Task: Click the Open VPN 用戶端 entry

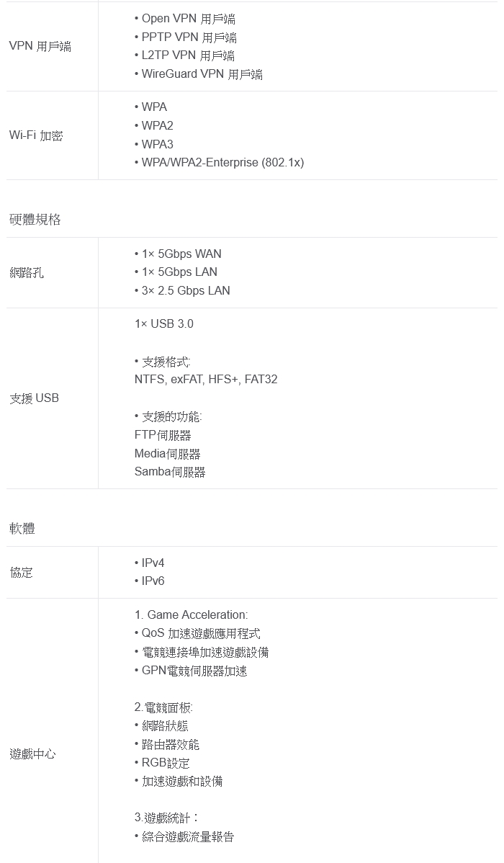Action: click(x=187, y=19)
